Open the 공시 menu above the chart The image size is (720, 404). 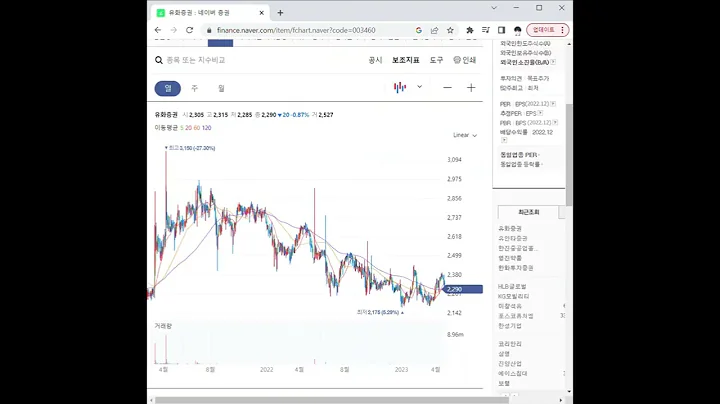coord(375,60)
